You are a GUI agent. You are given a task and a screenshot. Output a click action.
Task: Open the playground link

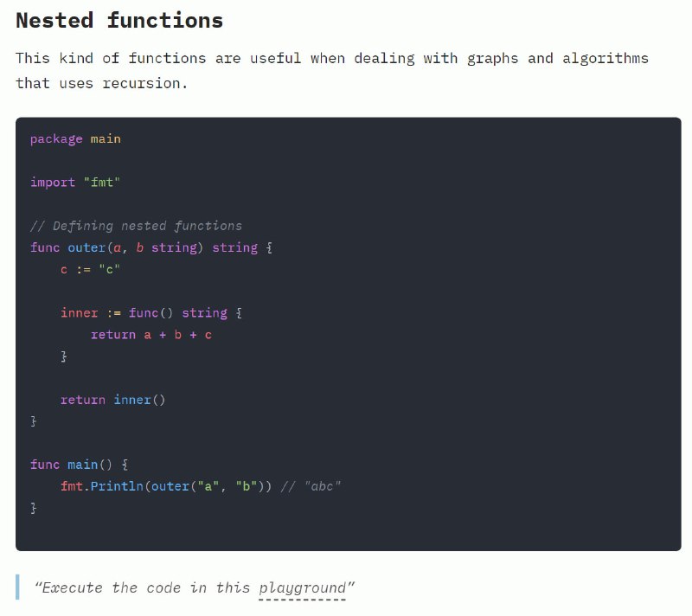[302, 588]
